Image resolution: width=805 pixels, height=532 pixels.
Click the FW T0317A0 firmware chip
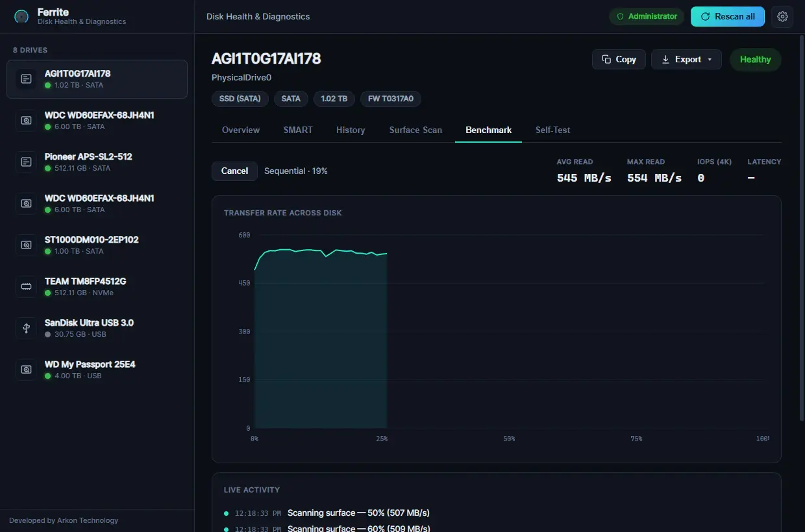(x=391, y=99)
